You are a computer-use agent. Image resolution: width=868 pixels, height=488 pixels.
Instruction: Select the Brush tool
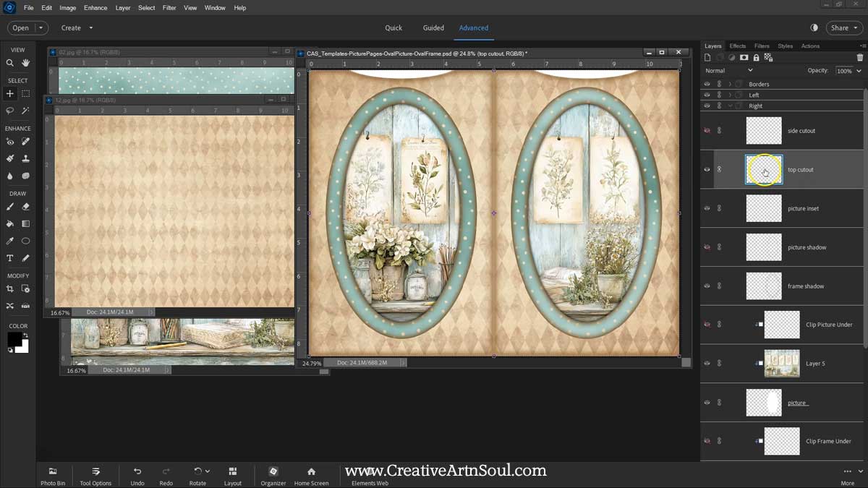coord(10,207)
